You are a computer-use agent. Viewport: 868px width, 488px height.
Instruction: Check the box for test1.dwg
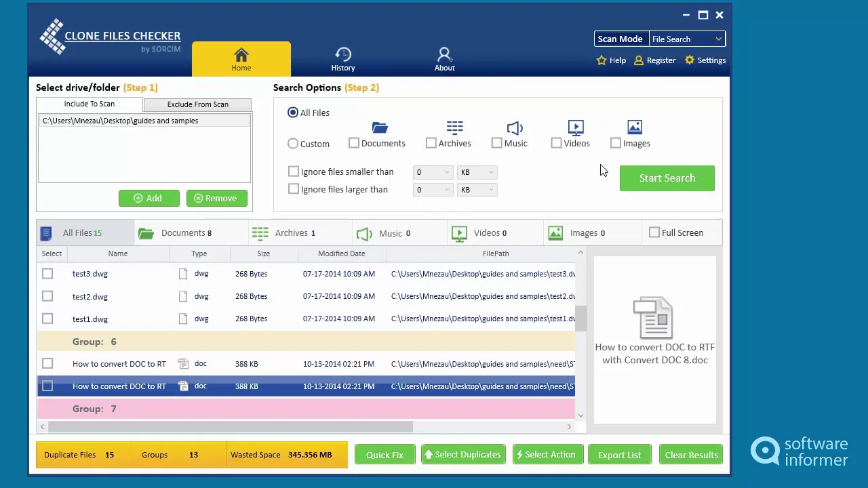click(x=47, y=319)
